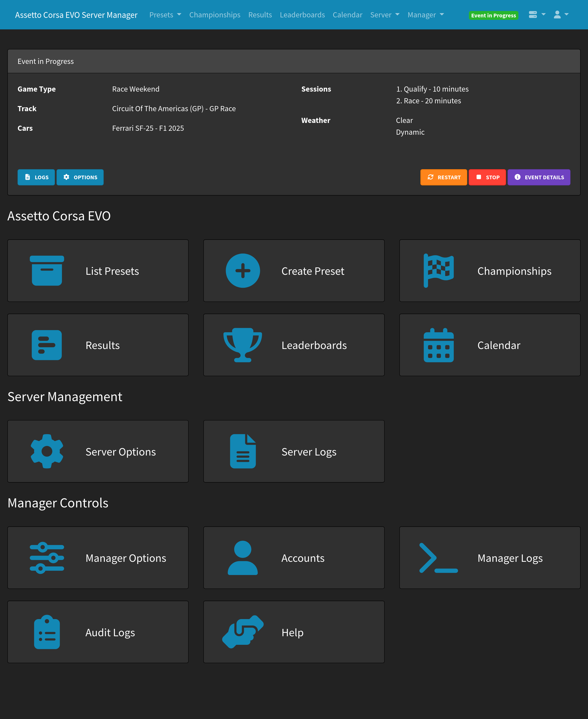Open the Manager Logs card label
The image size is (588, 719).
[x=510, y=558]
